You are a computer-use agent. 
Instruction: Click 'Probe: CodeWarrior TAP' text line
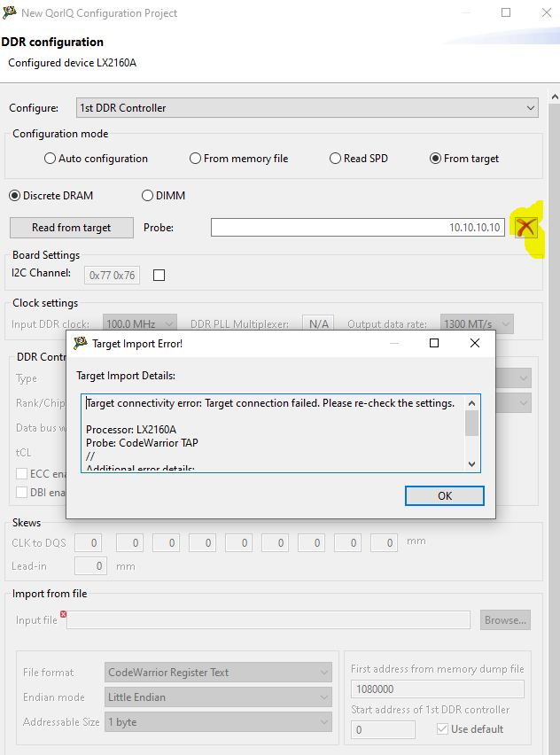pos(142,442)
